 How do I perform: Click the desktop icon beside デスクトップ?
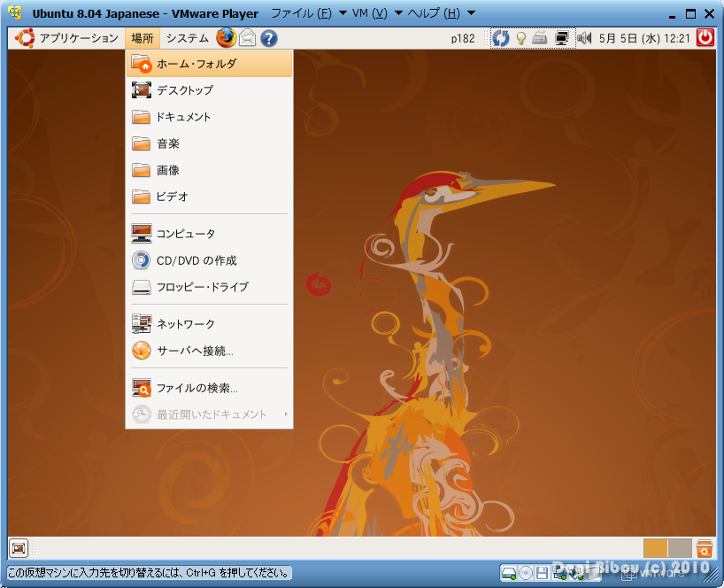pos(142,90)
